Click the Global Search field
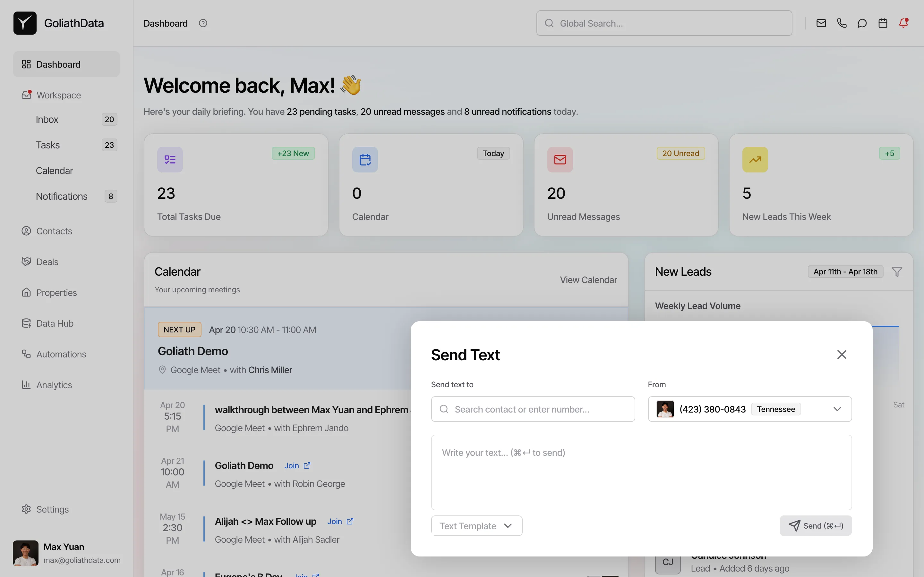The height and width of the screenshot is (577, 924). coord(664,23)
